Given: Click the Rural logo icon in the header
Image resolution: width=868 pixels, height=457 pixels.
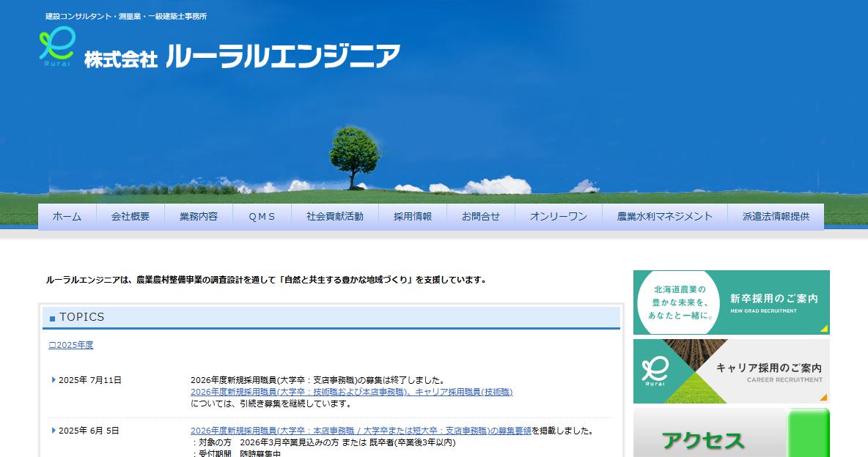Looking at the screenshot, I should point(56,46).
